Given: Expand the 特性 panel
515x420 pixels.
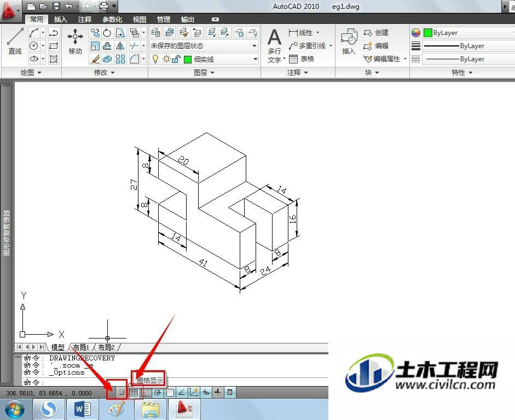Looking at the screenshot, I should click(x=462, y=73).
